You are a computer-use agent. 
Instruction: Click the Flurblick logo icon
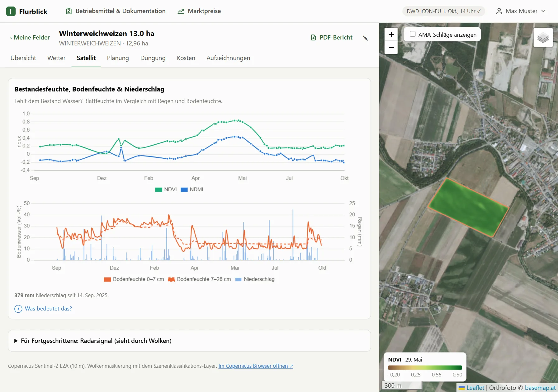[x=11, y=12]
